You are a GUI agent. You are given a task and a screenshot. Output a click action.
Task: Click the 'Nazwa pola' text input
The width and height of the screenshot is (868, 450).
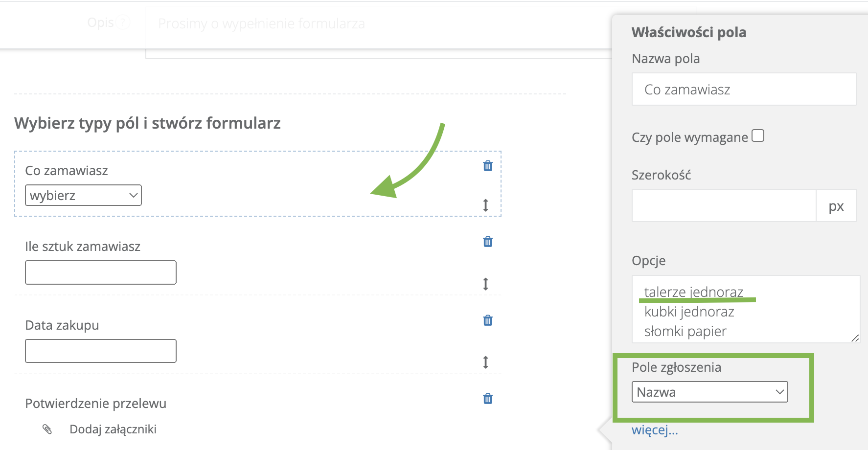(744, 89)
